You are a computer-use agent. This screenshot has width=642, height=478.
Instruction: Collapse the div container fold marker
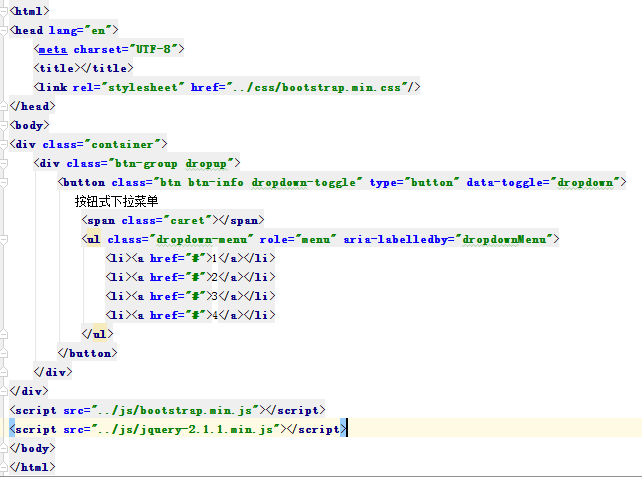[3, 144]
